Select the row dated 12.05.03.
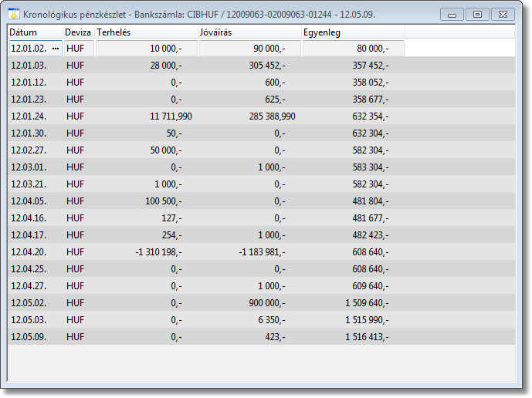Viewport: 532px width, 398px height. (261, 319)
